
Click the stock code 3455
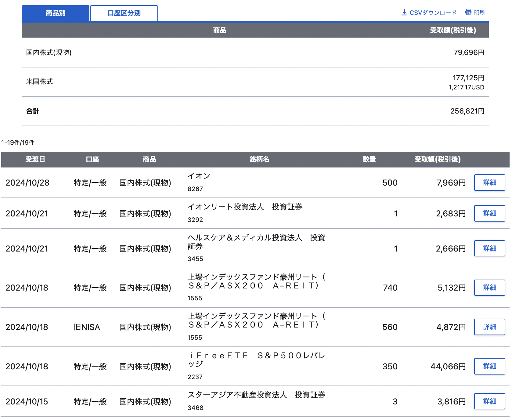point(195,259)
